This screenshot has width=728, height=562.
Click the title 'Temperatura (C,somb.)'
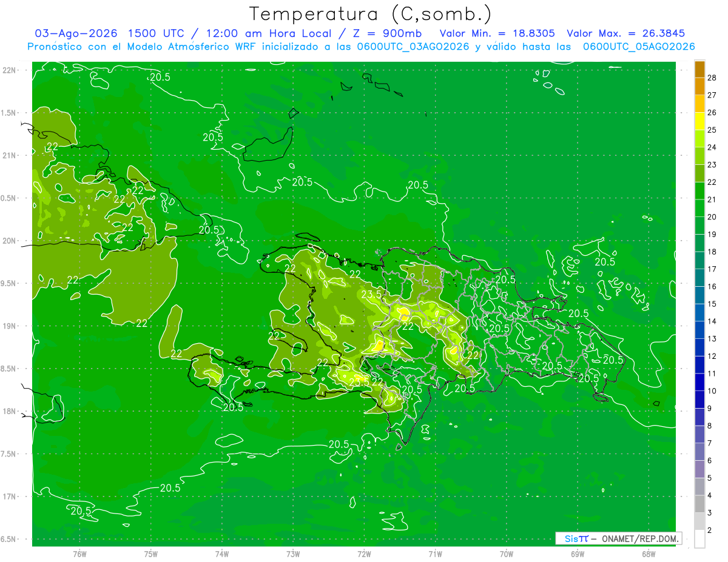[370, 15]
